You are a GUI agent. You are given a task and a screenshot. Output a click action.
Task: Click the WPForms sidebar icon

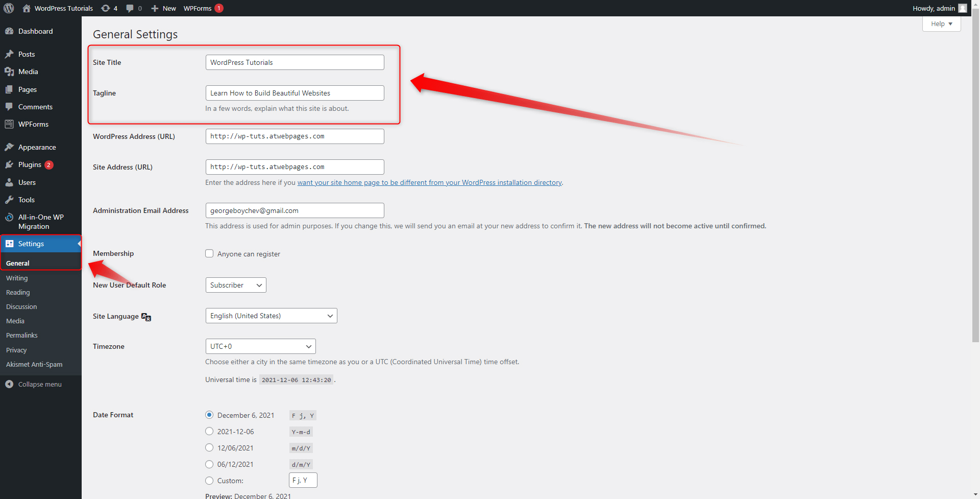tap(9, 124)
